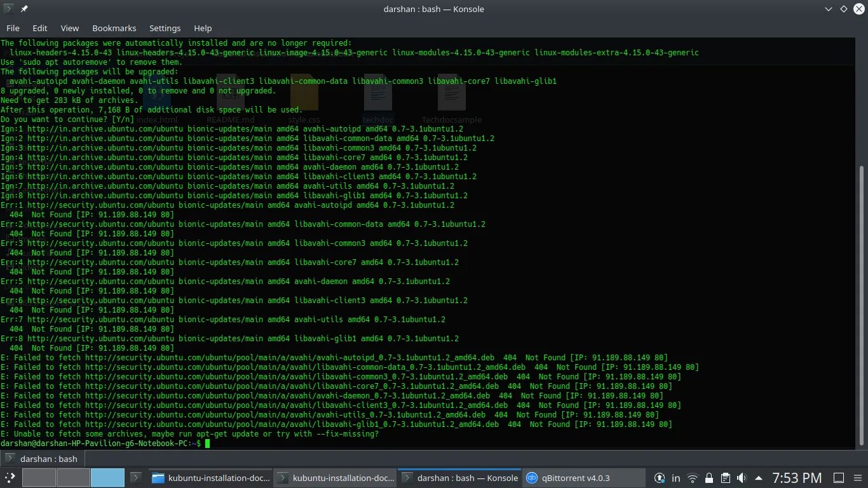Click the 'in' keyboard layout indicator
The image size is (868, 488).
675,478
